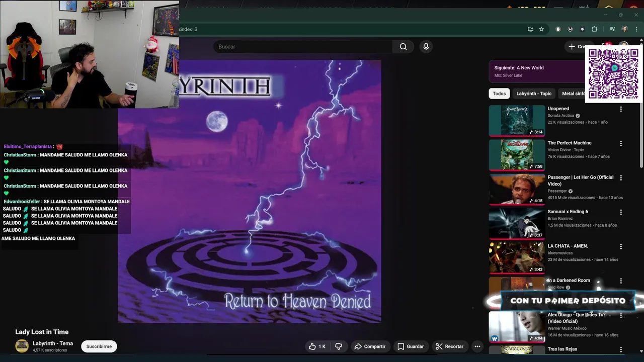The height and width of the screenshot is (362, 644).
Task: Click Sonata Arctica channel name
Action: (x=560, y=116)
